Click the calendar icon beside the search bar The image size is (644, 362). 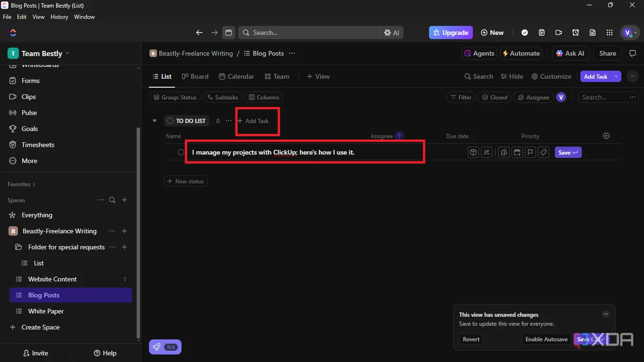[229, 33]
